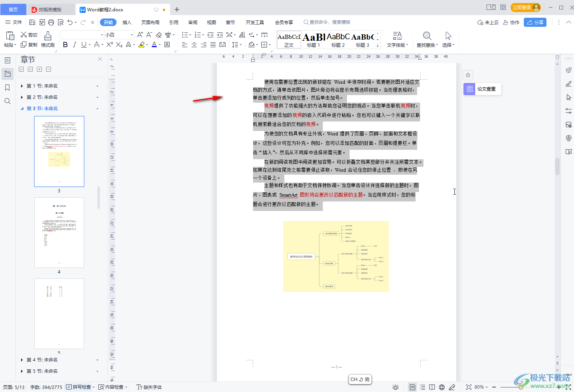Open the font name dropdown

click(x=102, y=35)
